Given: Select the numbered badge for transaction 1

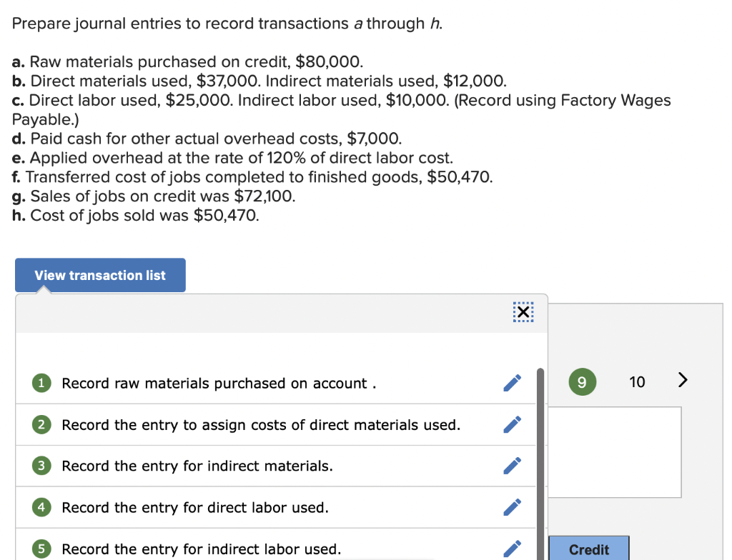Looking at the screenshot, I should point(41,383).
